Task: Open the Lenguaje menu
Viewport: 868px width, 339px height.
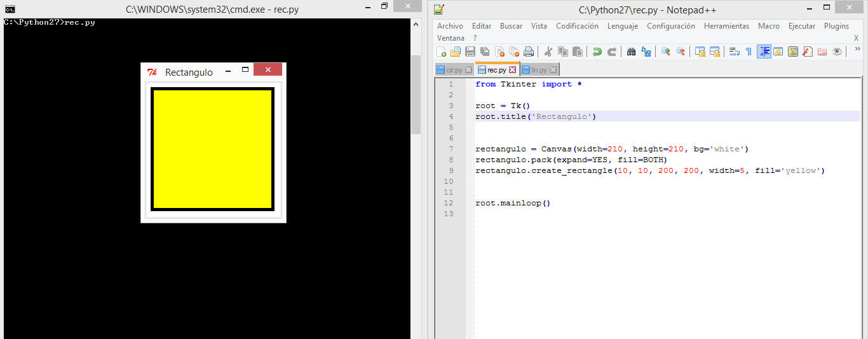Action: pyautogui.click(x=623, y=26)
